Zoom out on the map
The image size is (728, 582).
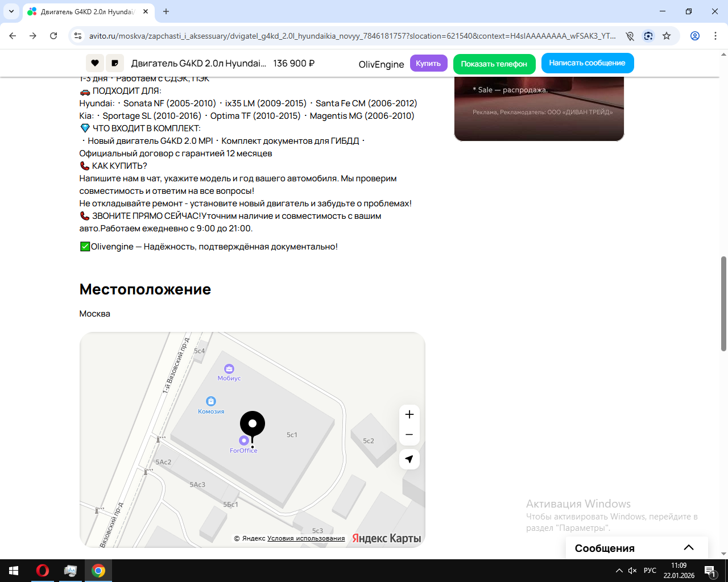tap(409, 435)
